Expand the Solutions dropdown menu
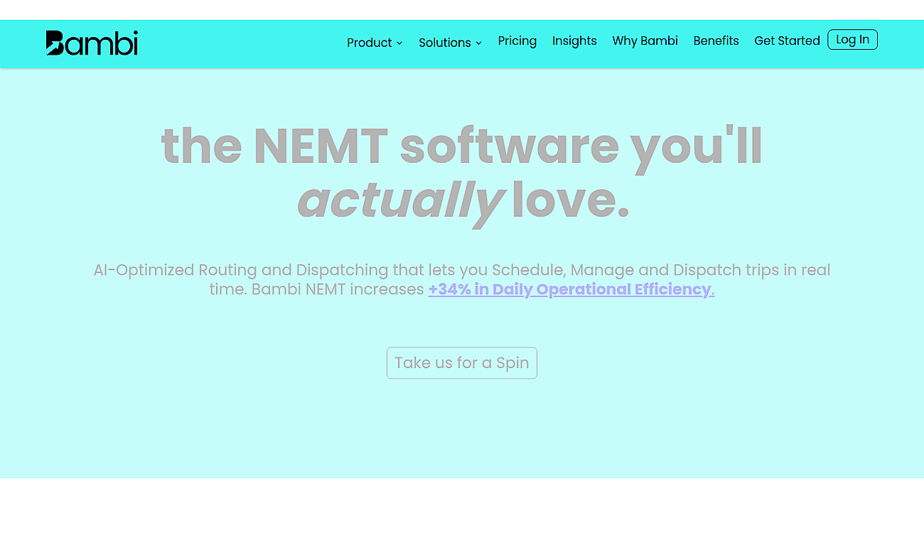Image resolution: width=924 pixels, height=560 pixels. click(450, 43)
